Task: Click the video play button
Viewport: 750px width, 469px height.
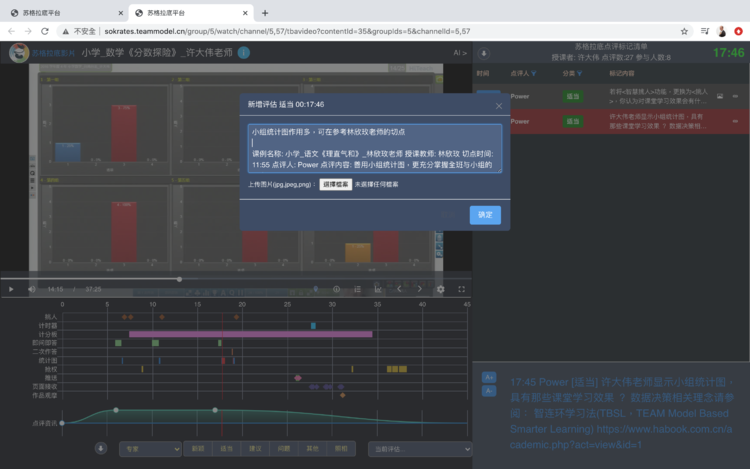Action: (11, 289)
